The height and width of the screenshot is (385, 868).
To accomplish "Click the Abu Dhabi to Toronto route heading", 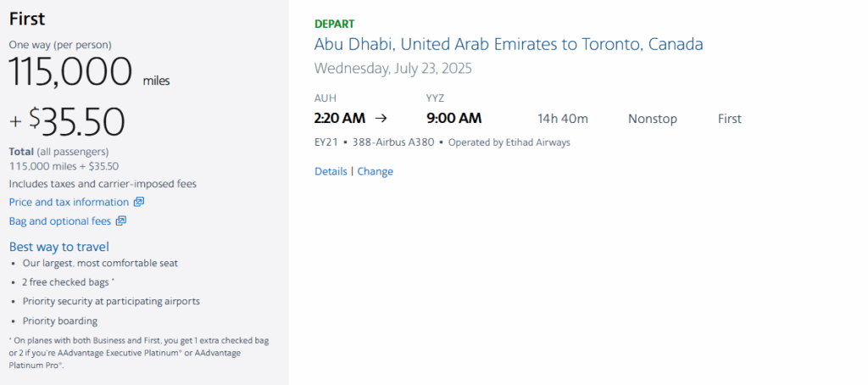I will [509, 44].
